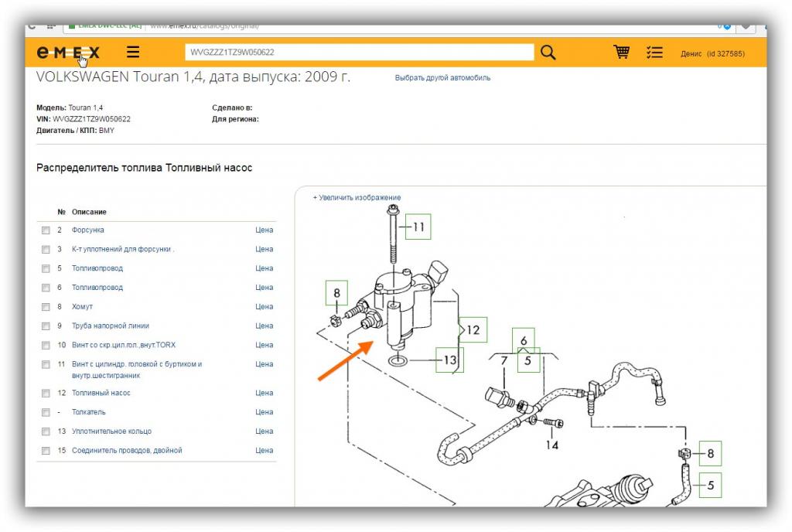Click Увеличить изображение link
Image resolution: width=792 pixels, height=532 pixels.
click(357, 197)
